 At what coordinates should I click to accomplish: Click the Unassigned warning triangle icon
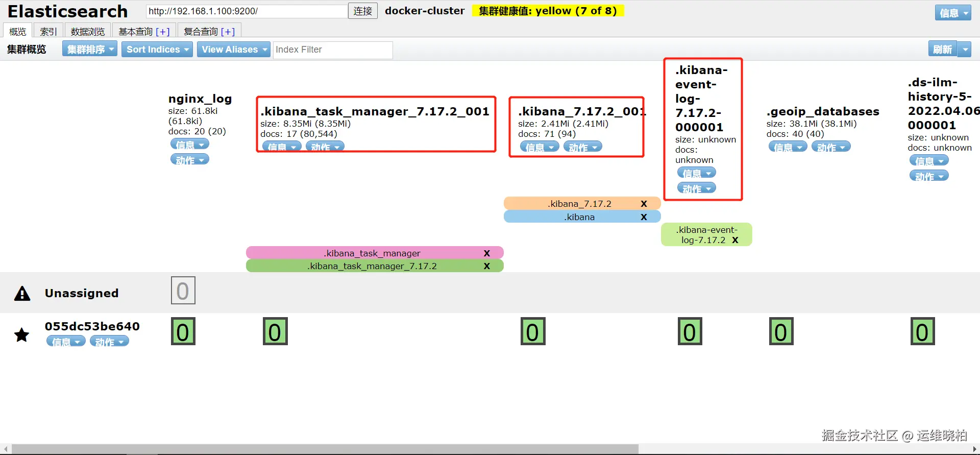pos(22,294)
